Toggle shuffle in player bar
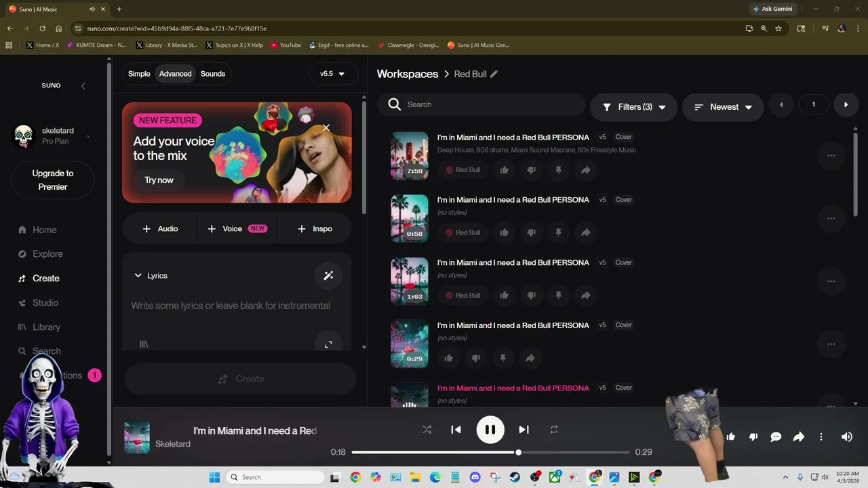The image size is (868, 488). [x=427, y=430]
